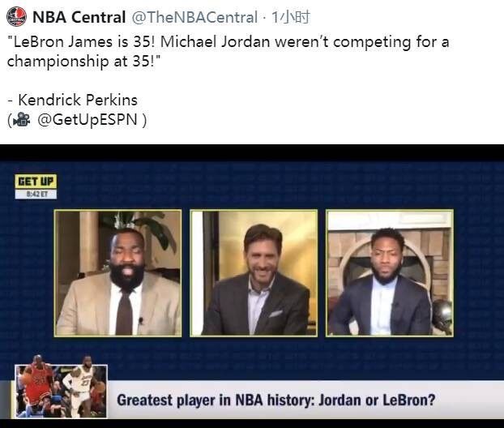This screenshot has height=428, width=504.
Task: Click the helmet object in right panel
Action: [x=442, y=315]
